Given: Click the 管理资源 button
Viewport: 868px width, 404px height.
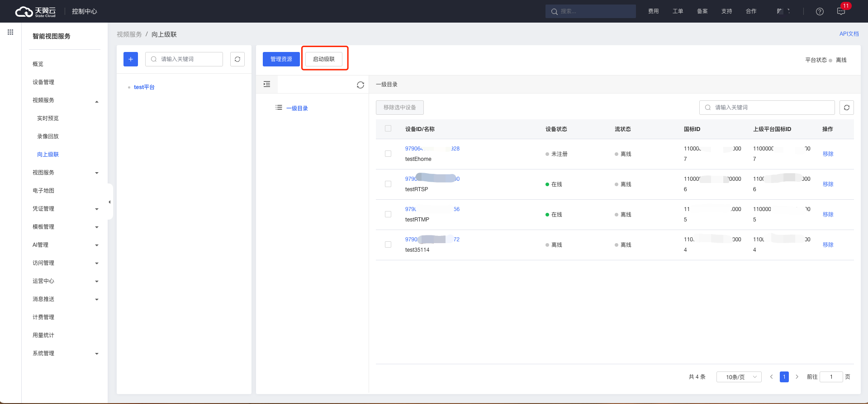Looking at the screenshot, I should pos(281,59).
